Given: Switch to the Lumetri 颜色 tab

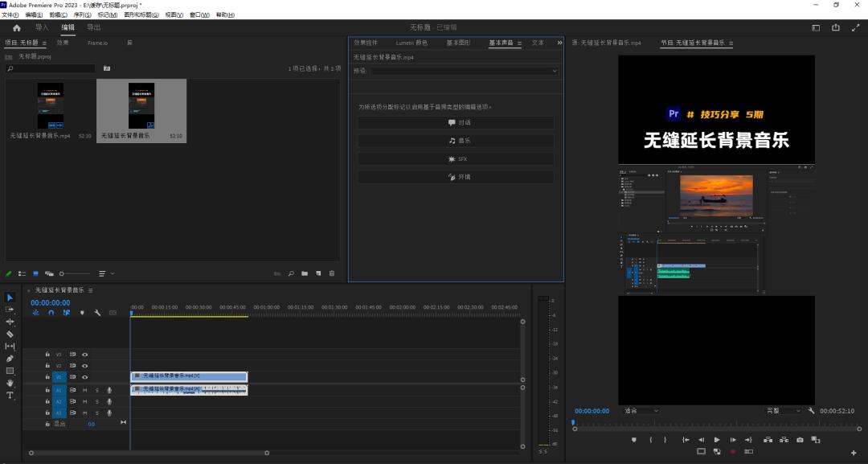Looking at the screenshot, I should coord(411,43).
